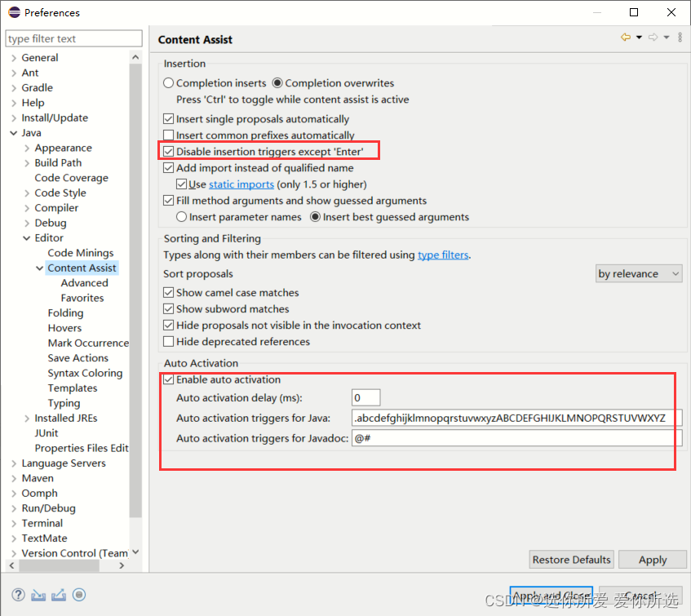Select Code Minings in the tree
The height and width of the screenshot is (616, 691).
tap(81, 253)
